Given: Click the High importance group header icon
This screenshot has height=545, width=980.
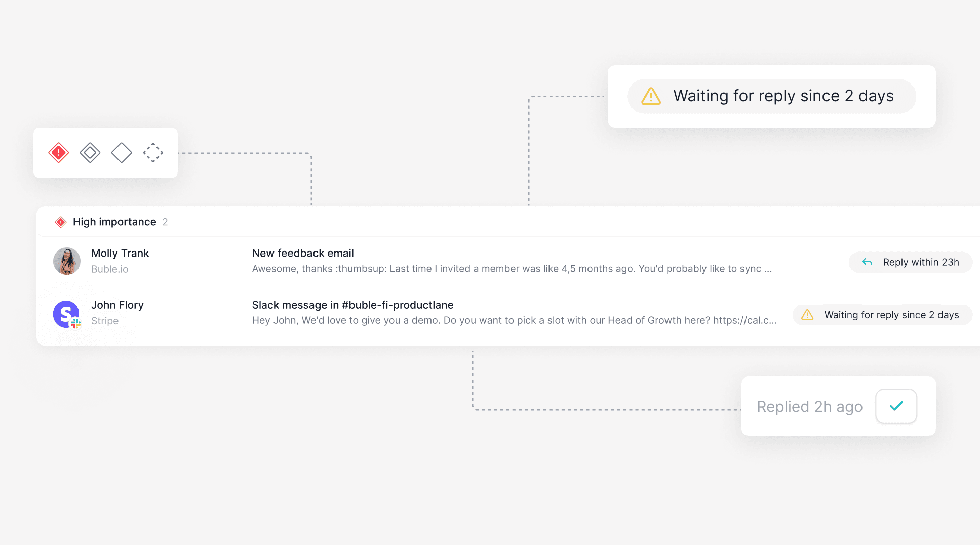Looking at the screenshot, I should point(61,222).
